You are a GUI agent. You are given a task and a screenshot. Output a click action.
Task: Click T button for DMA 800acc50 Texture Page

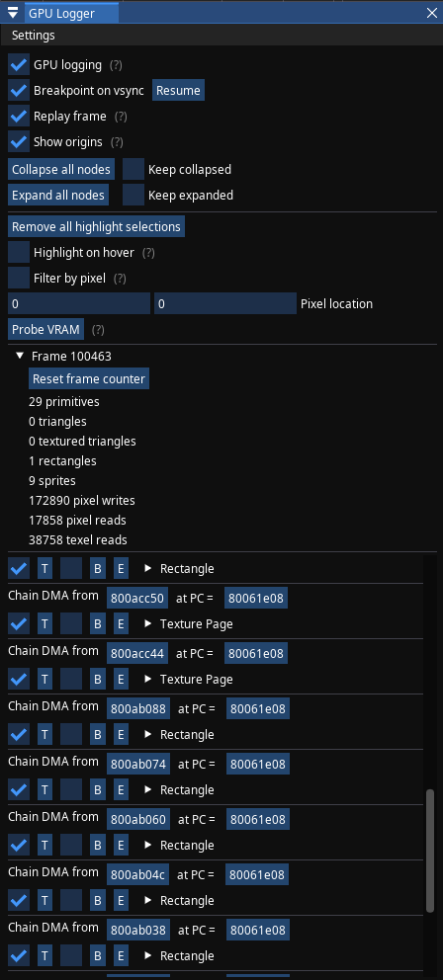tap(44, 623)
